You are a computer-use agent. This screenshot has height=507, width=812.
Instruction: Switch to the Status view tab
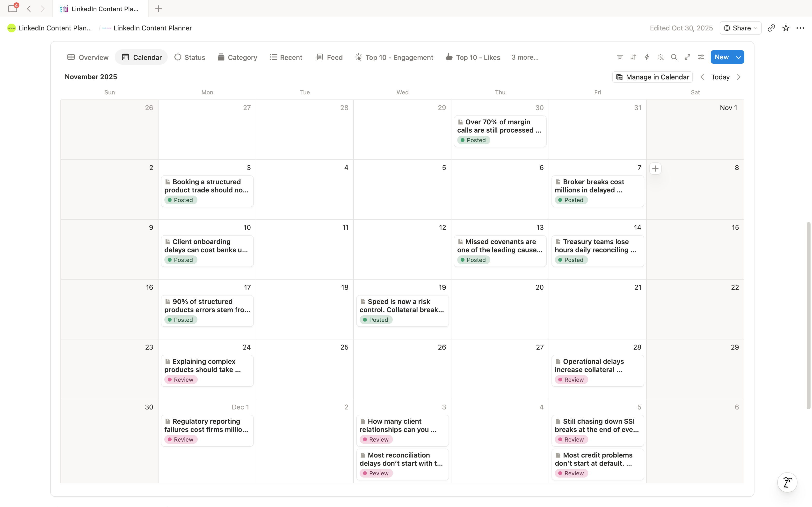pos(189,57)
